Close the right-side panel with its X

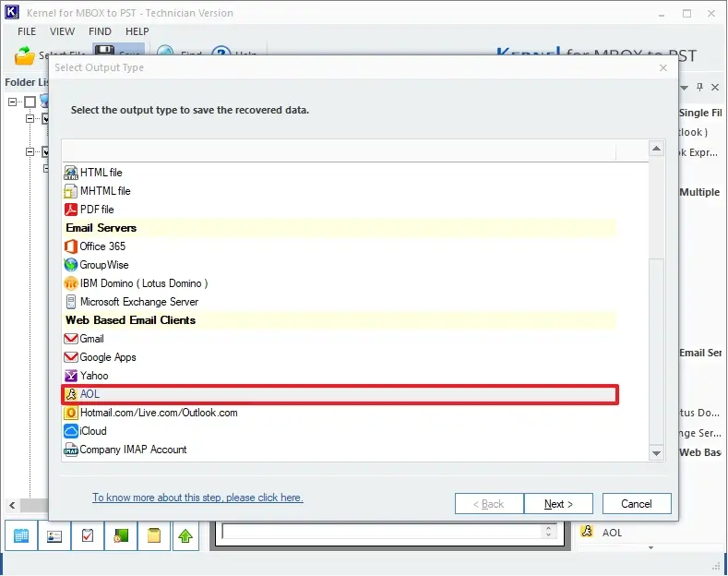(715, 87)
